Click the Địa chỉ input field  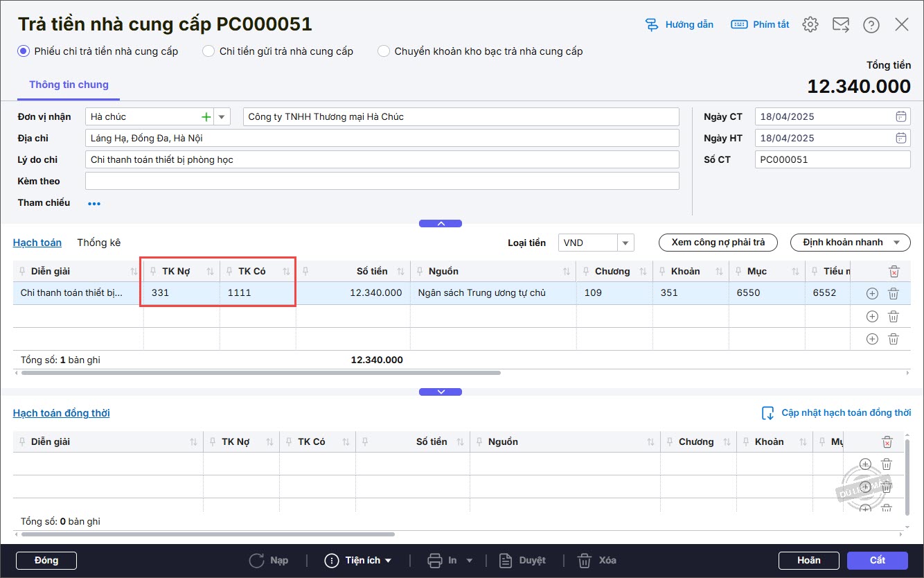pyautogui.click(x=382, y=138)
